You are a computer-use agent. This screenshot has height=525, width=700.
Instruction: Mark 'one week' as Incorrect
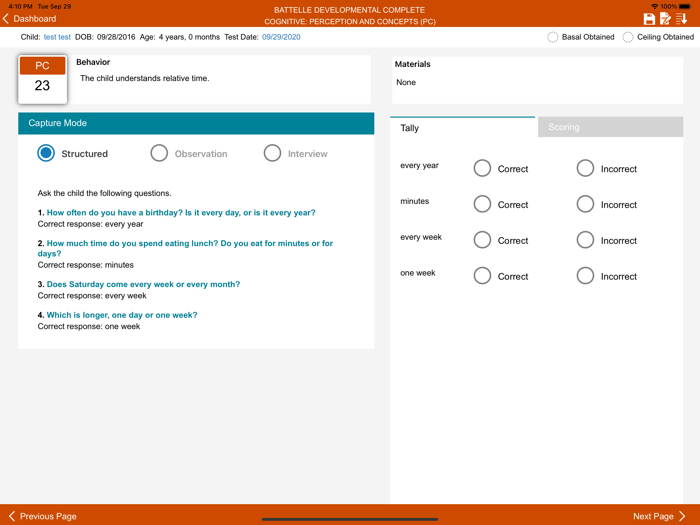point(585,276)
